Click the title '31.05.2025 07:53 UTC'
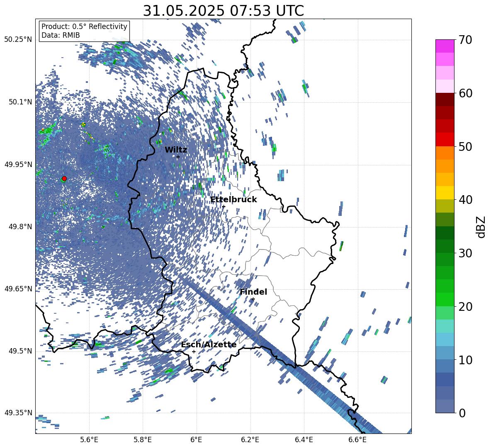 point(223,11)
